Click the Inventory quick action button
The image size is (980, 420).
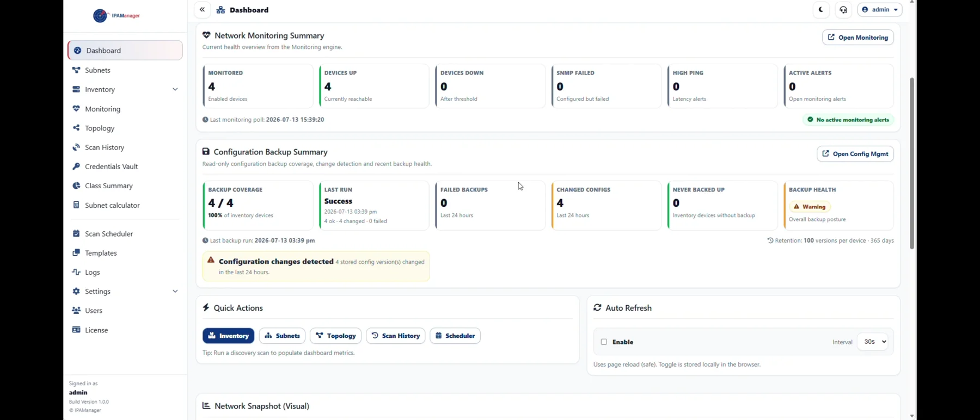point(228,336)
